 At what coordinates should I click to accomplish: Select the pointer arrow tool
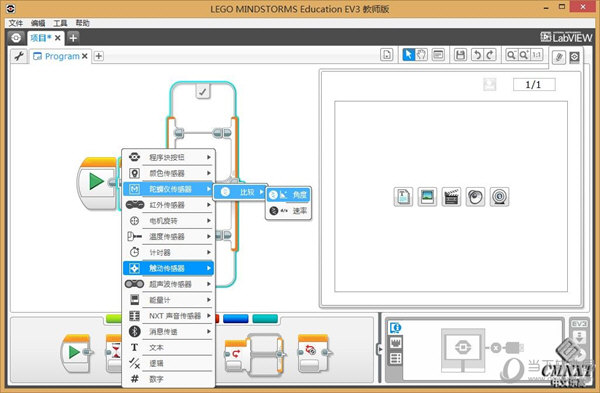point(408,55)
